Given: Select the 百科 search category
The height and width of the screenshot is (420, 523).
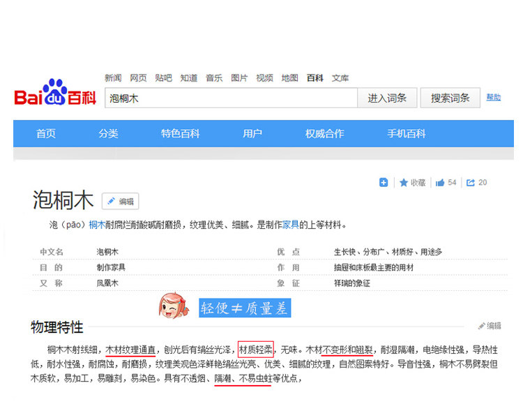Looking at the screenshot, I should (315, 78).
